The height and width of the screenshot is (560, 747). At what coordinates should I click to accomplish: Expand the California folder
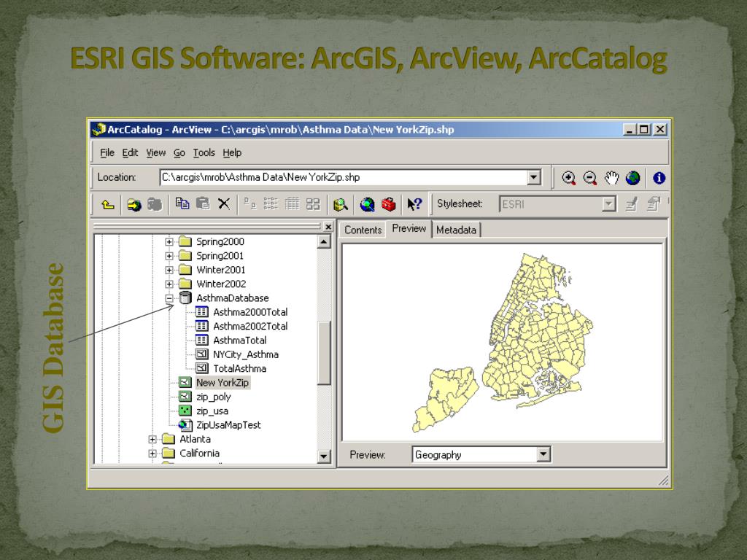pyautogui.click(x=152, y=454)
